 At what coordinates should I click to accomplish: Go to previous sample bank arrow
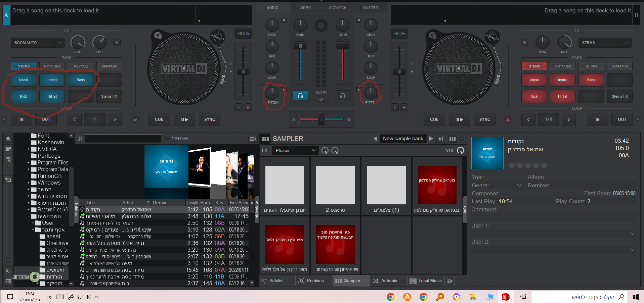[375, 139]
